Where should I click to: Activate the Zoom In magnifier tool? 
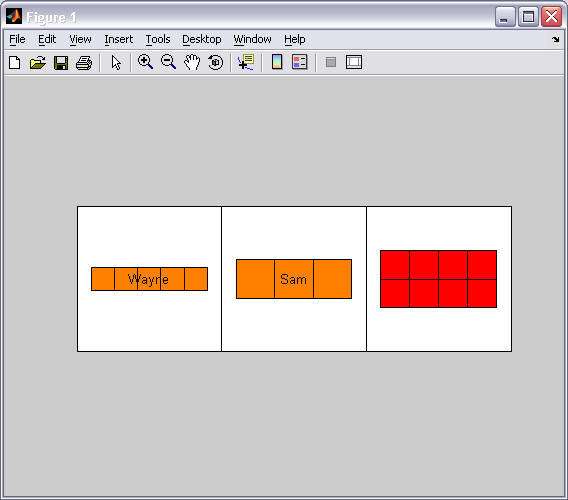click(x=145, y=62)
